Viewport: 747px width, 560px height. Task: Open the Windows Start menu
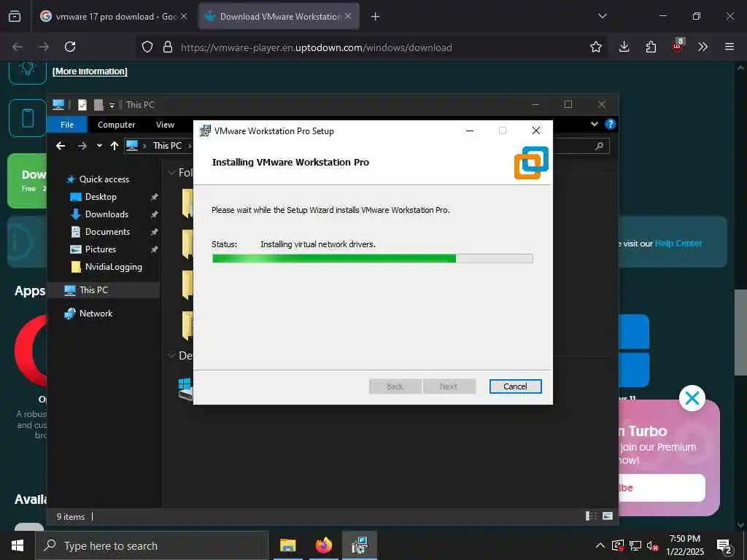[18, 545]
